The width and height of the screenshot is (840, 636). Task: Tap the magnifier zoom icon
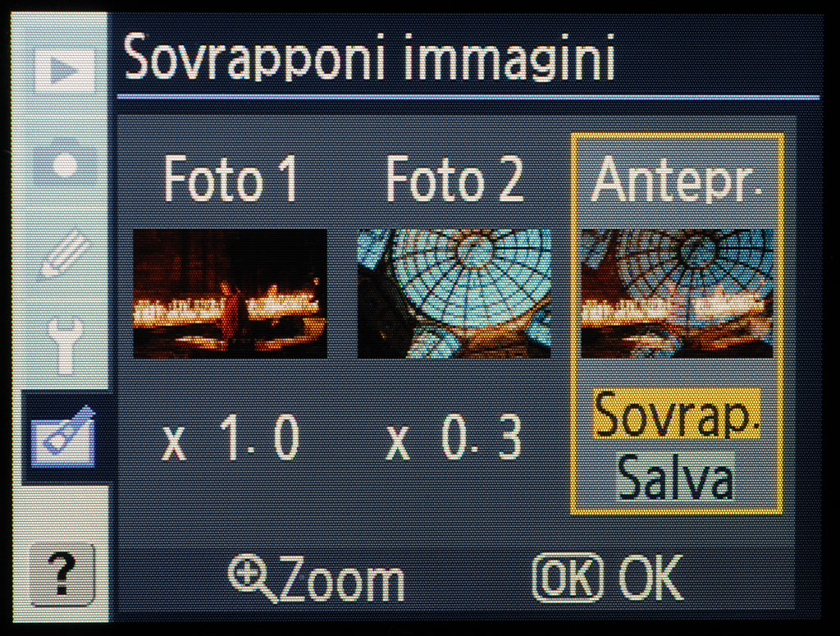(x=251, y=579)
